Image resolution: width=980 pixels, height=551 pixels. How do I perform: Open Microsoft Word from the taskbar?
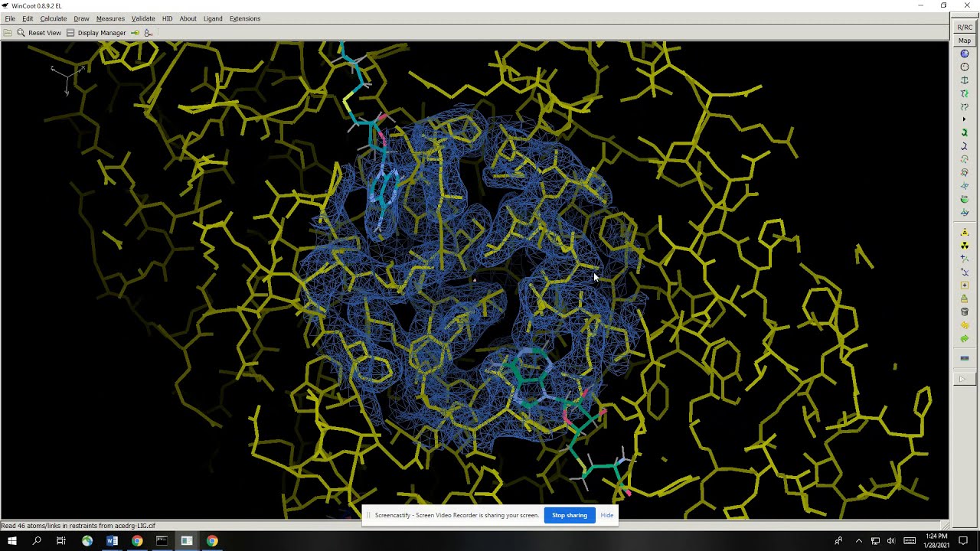click(x=112, y=541)
